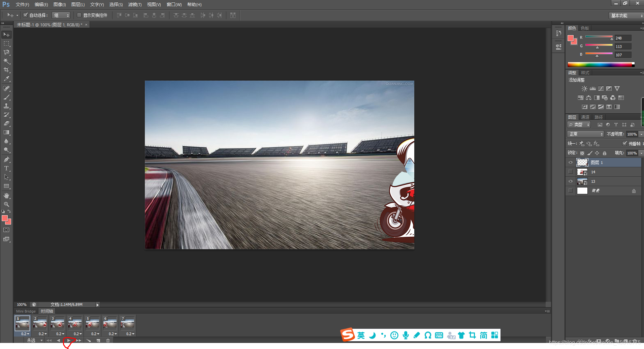This screenshot has width=644, height=349.
Task: Open the 滤镜(T) menu
Action: (x=135, y=4)
